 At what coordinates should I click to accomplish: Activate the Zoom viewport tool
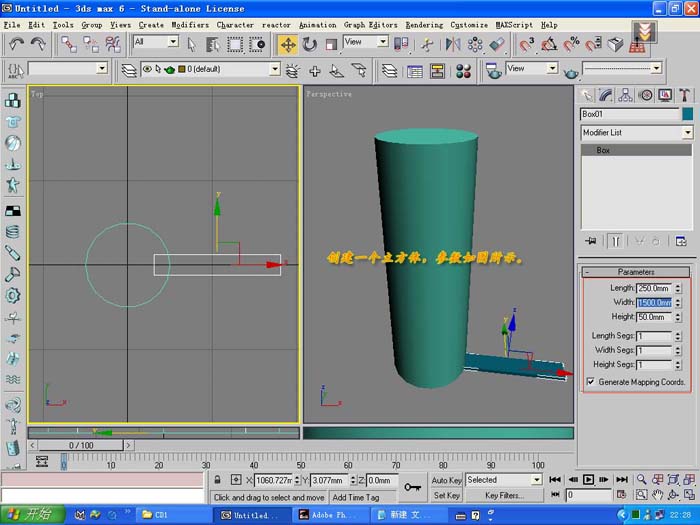(641, 479)
